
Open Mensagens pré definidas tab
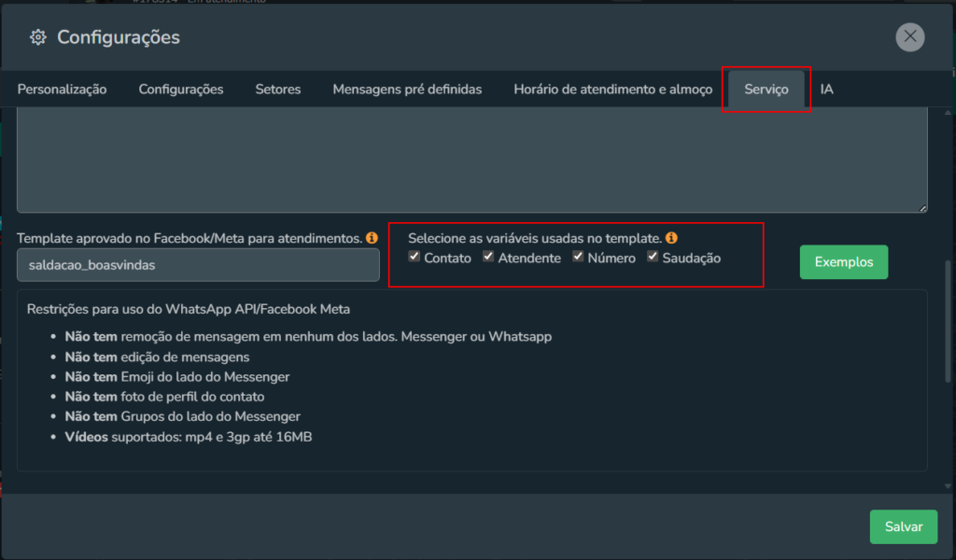(x=407, y=90)
